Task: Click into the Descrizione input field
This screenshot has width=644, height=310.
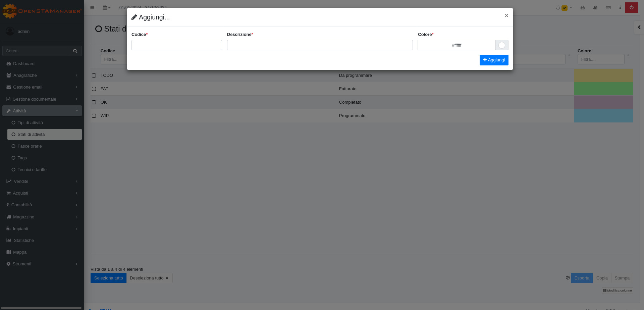Action: 320,45
